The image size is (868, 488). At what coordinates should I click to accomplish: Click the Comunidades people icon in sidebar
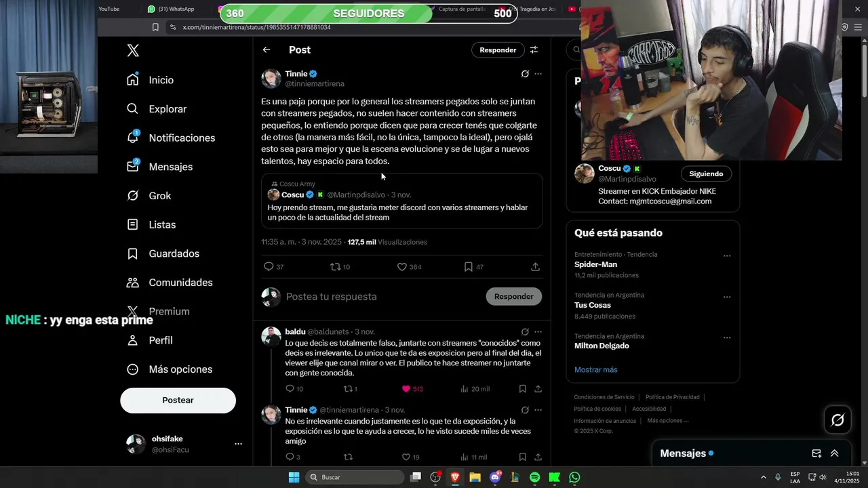pos(133,283)
